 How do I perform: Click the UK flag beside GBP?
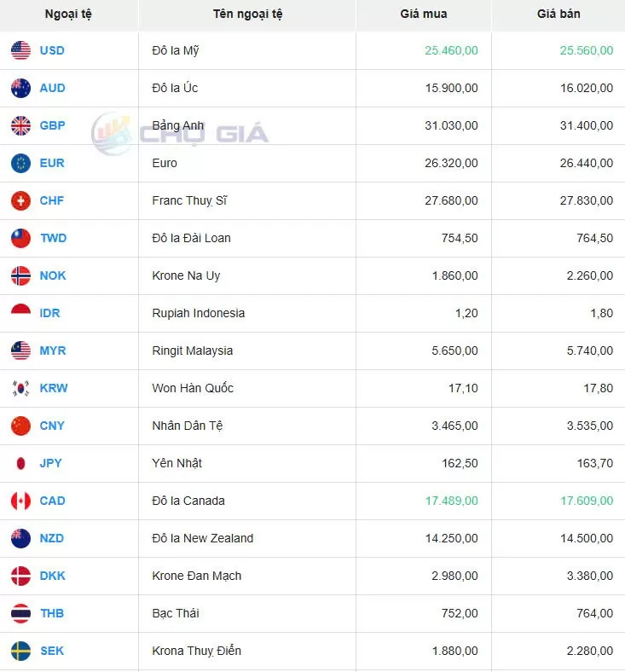(21, 125)
